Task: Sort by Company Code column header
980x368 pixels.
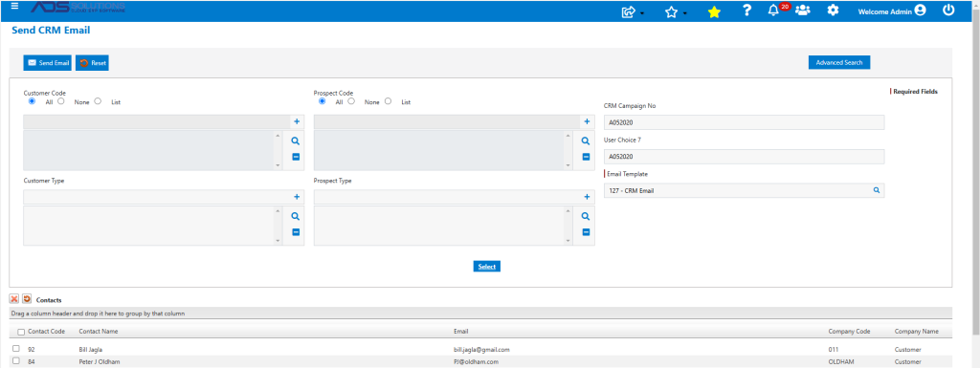Action: pos(849,331)
